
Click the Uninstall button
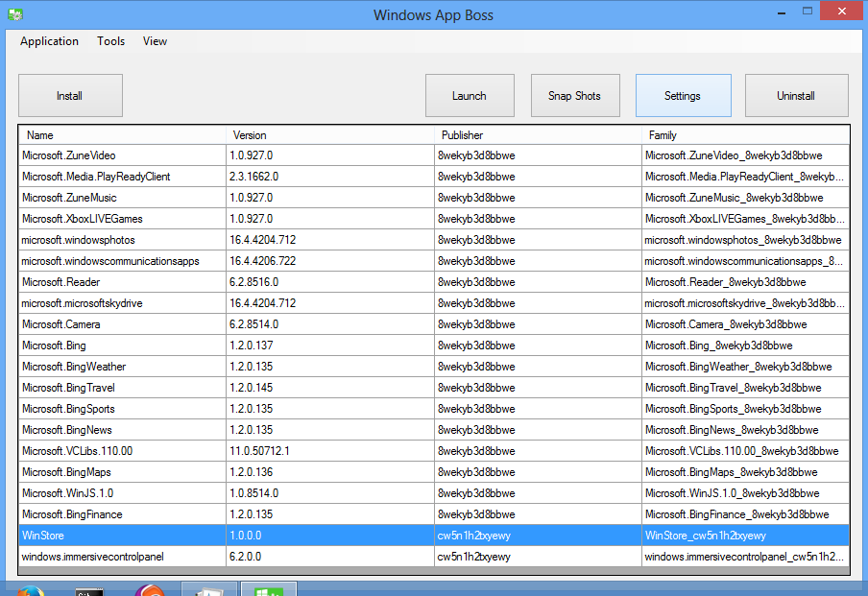797,96
